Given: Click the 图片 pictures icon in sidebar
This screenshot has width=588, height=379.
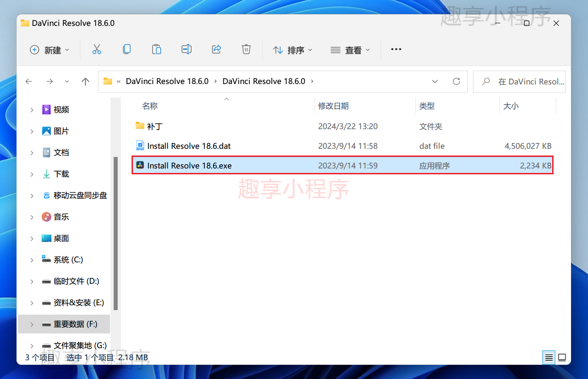Looking at the screenshot, I should point(47,131).
